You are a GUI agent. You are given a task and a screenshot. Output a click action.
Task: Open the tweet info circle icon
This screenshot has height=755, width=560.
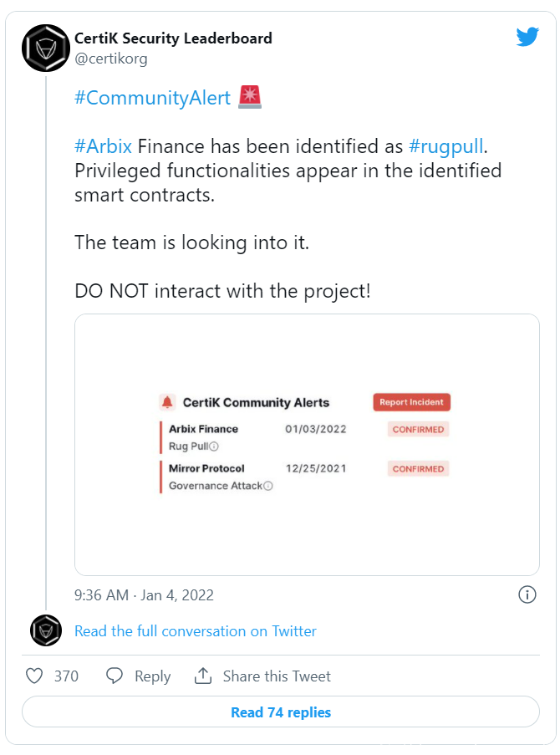527,594
